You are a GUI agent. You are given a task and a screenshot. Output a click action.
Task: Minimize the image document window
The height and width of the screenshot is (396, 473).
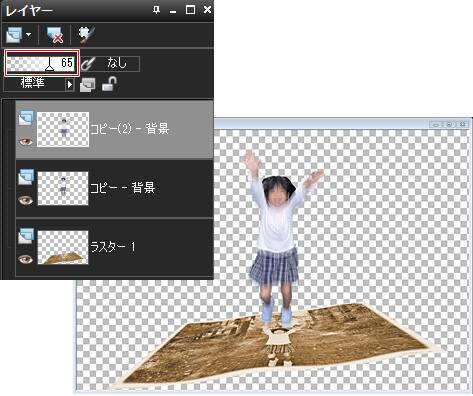click(x=436, y=124)
